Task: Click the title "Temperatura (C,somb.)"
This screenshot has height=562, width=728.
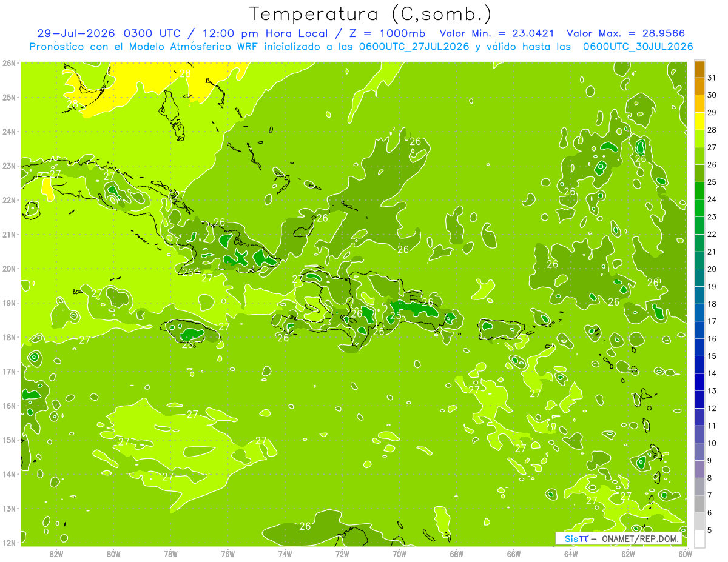Action: [370, 14]
